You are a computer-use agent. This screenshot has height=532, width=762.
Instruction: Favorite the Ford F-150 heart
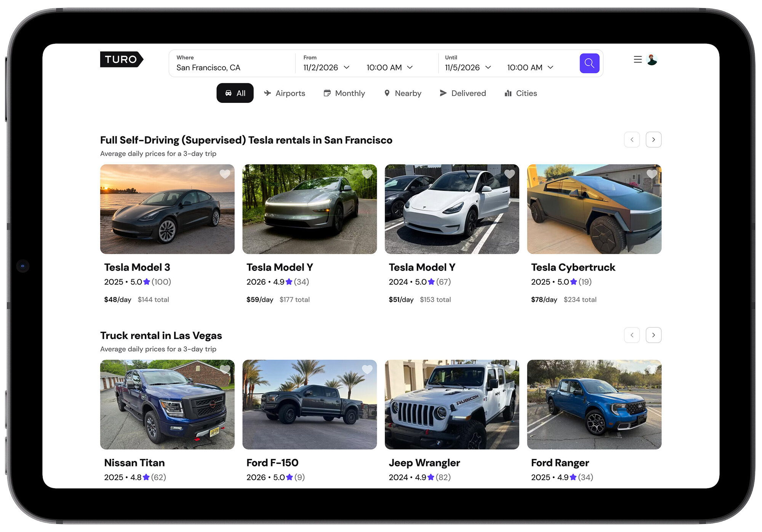point(367,369)
